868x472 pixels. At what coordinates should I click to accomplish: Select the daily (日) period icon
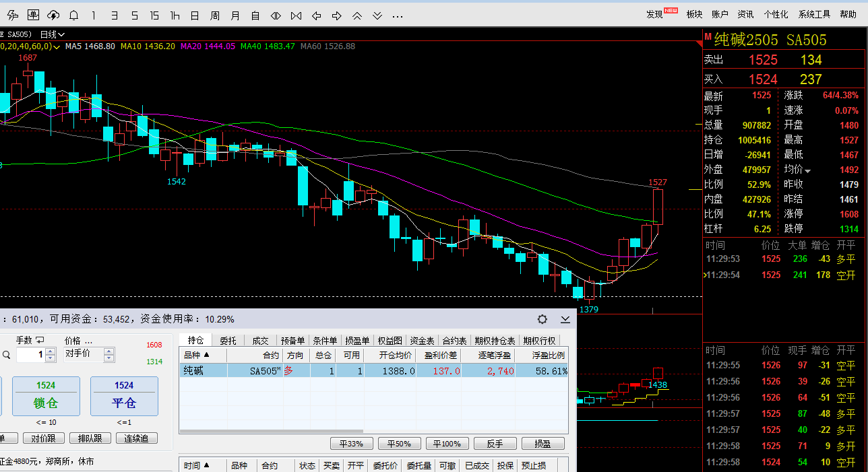click(195, 15)
